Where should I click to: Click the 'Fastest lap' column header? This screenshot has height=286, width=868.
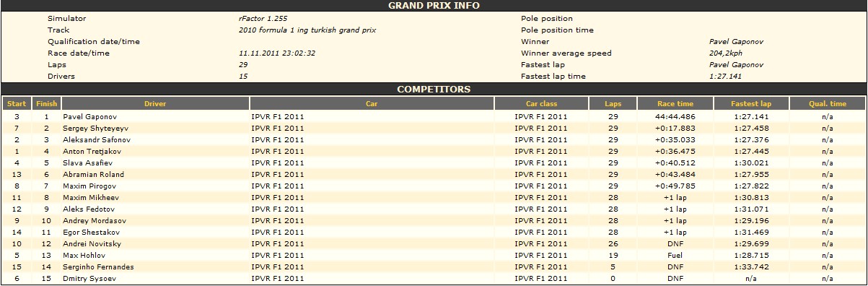point(751,104)
